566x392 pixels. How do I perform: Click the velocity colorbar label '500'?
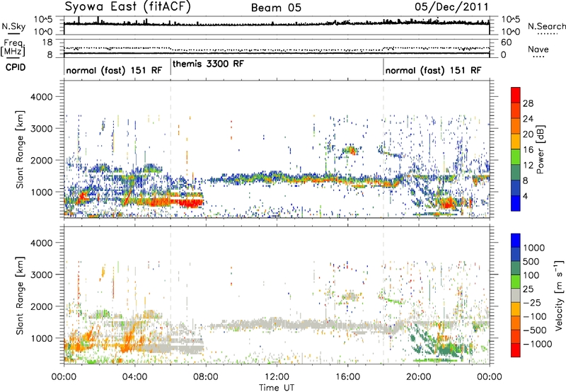[531, 261]
